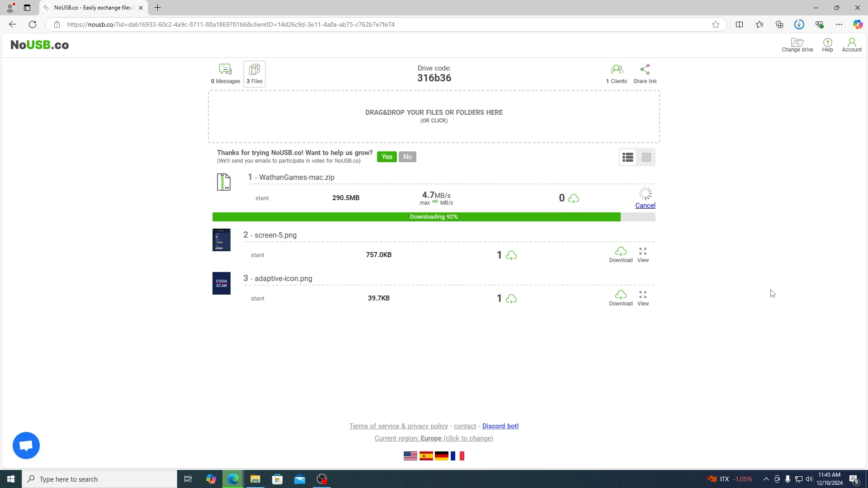View adaptive-icon.png fullscreen
The image size is (868, 488).
[x=643, y=298]
